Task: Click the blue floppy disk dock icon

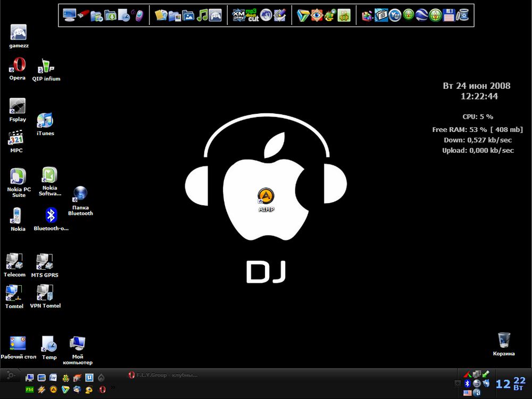Action: (449, 15)
